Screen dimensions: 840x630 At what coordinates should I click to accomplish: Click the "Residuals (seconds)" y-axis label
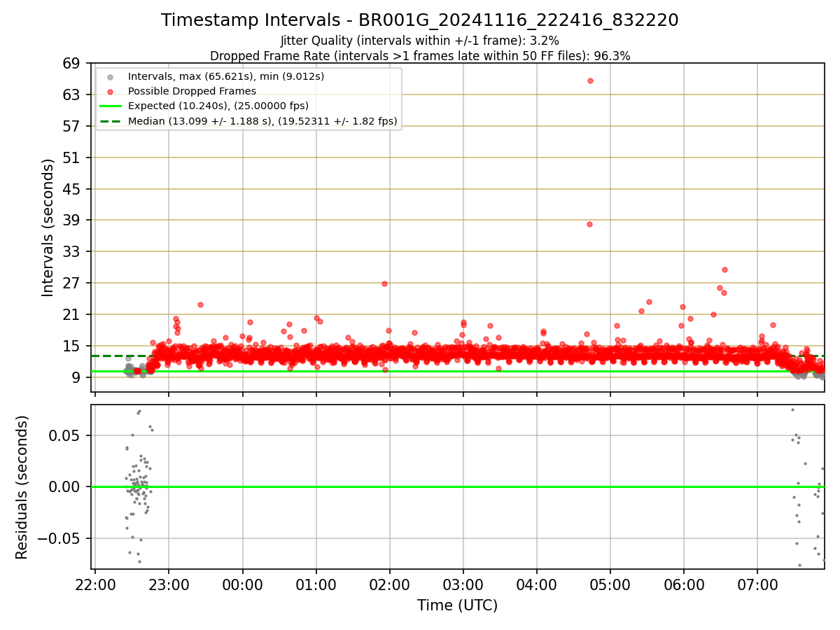click(x=22, y=487)
